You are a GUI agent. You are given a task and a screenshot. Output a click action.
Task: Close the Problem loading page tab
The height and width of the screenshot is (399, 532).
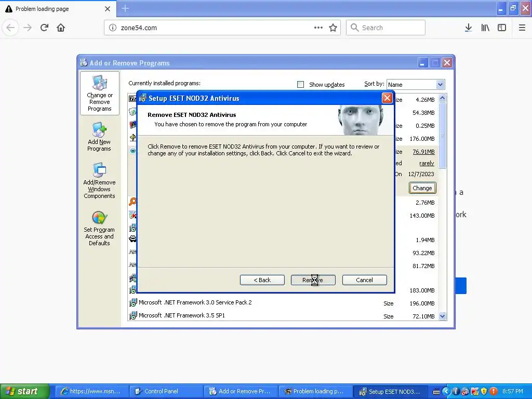pyautogui.click(x=107, y=9)
